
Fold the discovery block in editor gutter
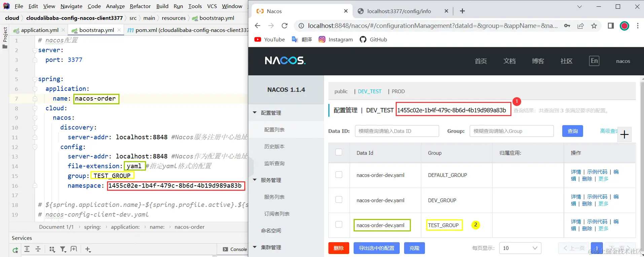[35, 127]
